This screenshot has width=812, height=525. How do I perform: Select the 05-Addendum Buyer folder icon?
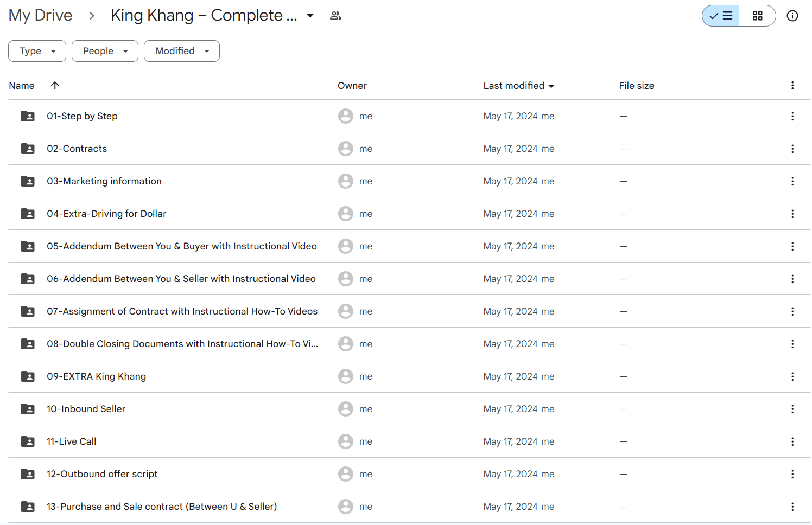tap(28, 246)
